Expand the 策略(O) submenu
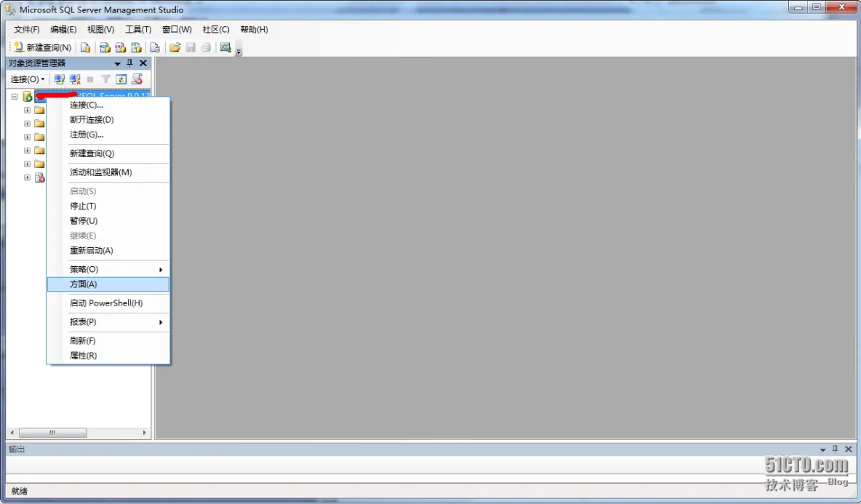 pos(108,270)
